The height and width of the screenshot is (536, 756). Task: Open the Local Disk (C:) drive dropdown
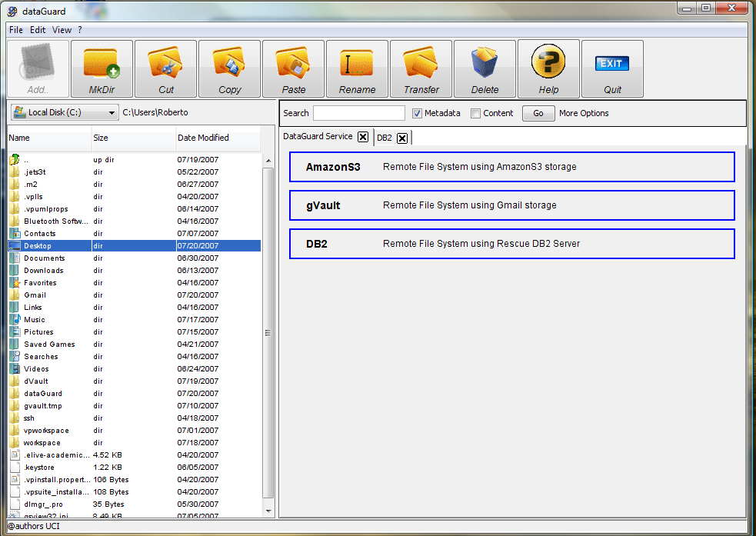pos(65,112)
